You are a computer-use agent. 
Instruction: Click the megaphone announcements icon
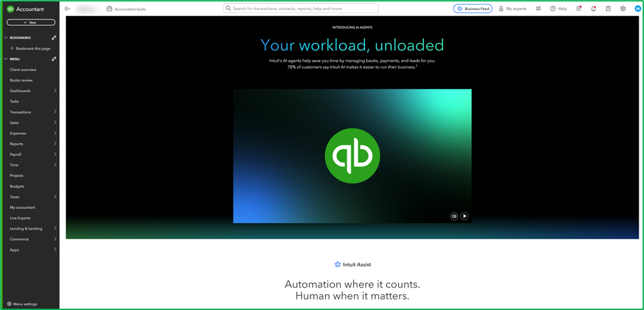point(538,9)
